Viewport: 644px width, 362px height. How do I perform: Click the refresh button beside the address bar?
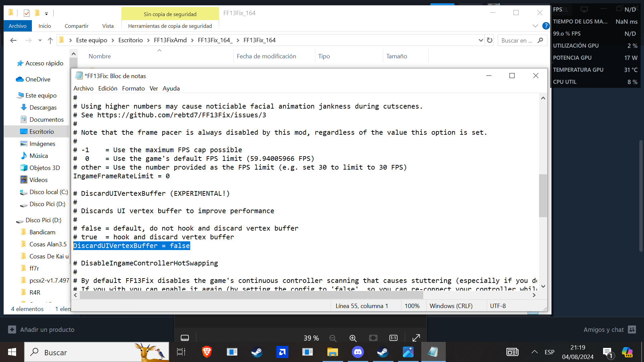pos(490,40)
